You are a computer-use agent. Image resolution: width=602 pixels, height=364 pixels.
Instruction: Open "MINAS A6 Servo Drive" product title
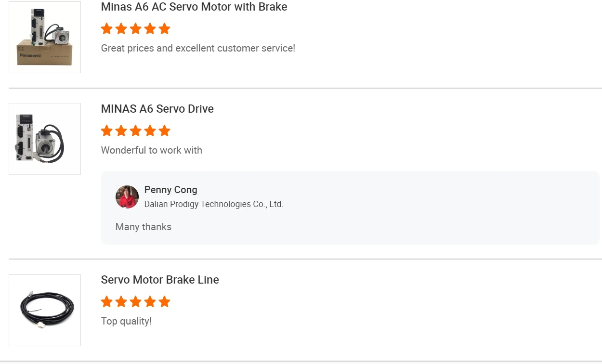click(x=157, y=109)
